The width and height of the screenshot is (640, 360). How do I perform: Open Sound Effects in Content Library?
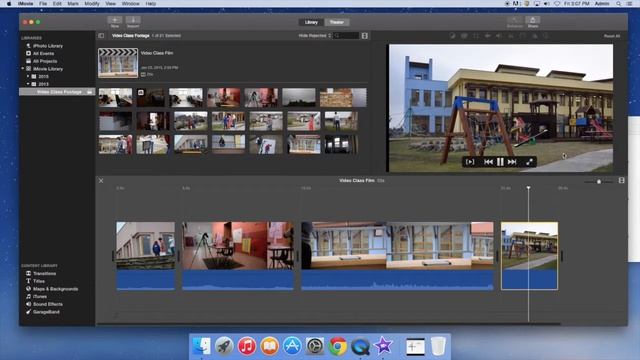pos(47,304)
